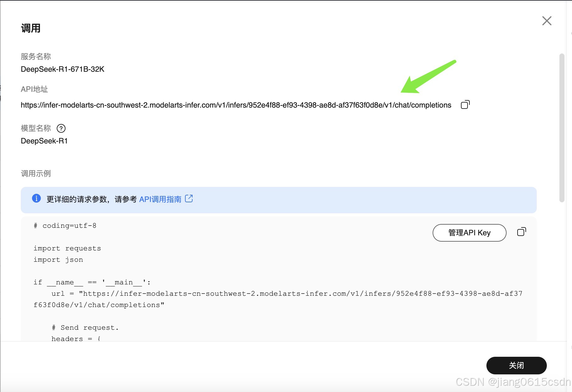572x392 pixels.
Task: Click the 'url =' code line
Action: (x=287, y=294)
